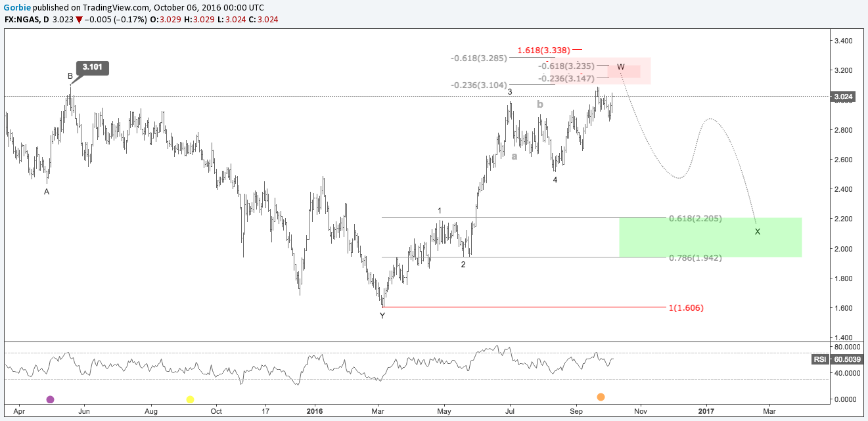Select the -0.618(3.285) Fibonacci label
The height and width of the screenshot is (421, 868).
click(x=478, y=58)
